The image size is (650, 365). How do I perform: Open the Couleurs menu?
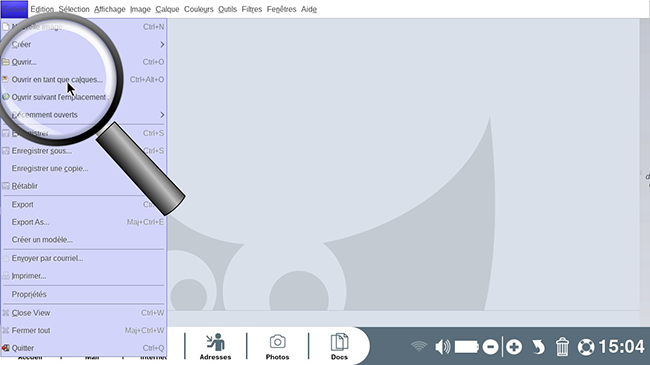pyautogui.click(x=199, y=9)
